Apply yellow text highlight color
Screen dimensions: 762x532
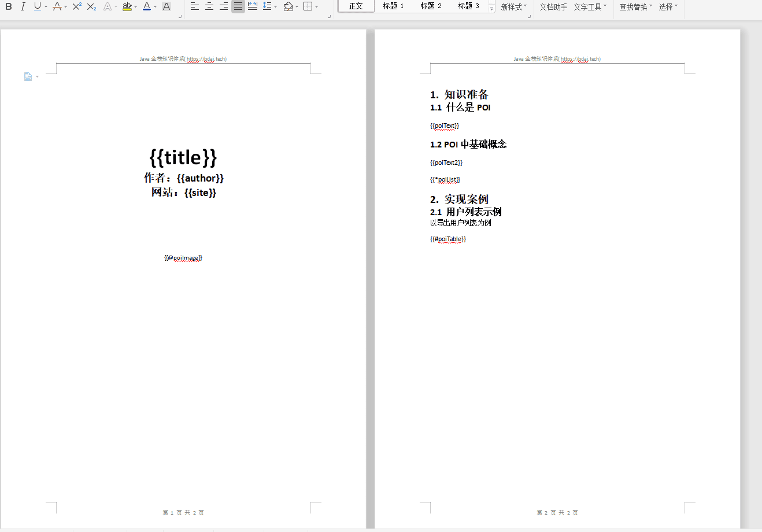tap(127, 7)
